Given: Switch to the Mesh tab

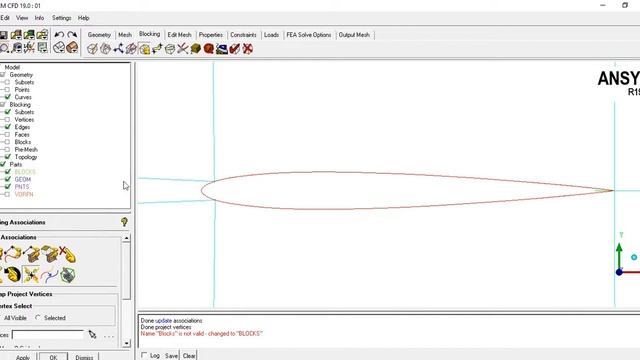Looking at the screenshot, I should coord(125,35).
